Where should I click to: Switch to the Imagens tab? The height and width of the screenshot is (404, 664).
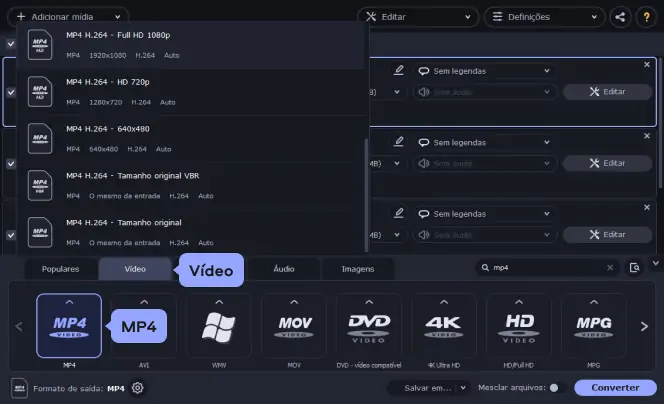tap(358, 269)
